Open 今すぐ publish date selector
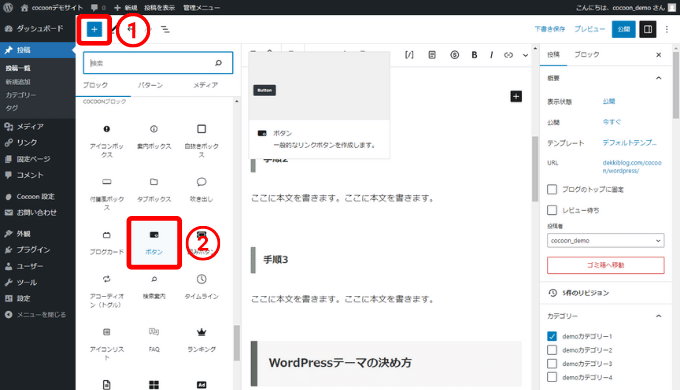This screenshot has height=390, width=680. pos(611,122)
